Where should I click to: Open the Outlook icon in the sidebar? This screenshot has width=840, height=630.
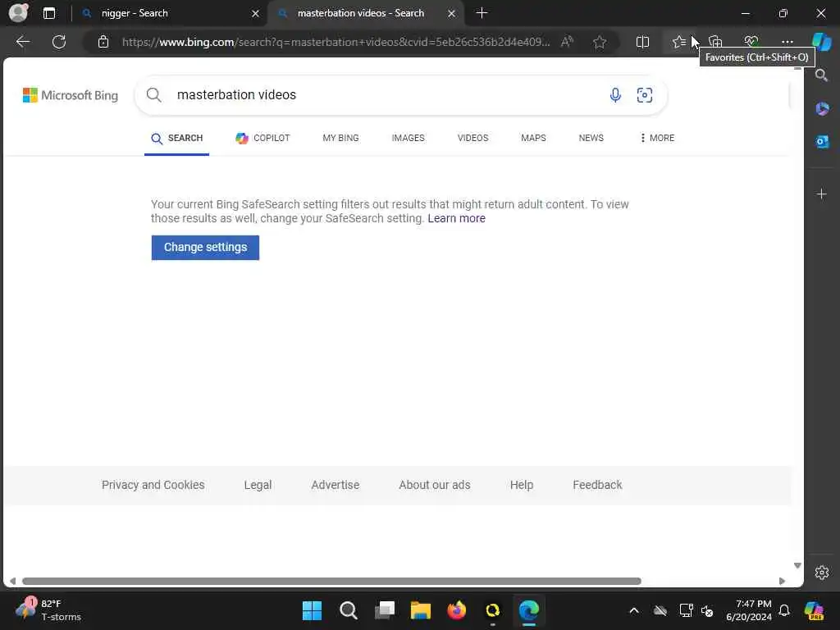point(822,141)
